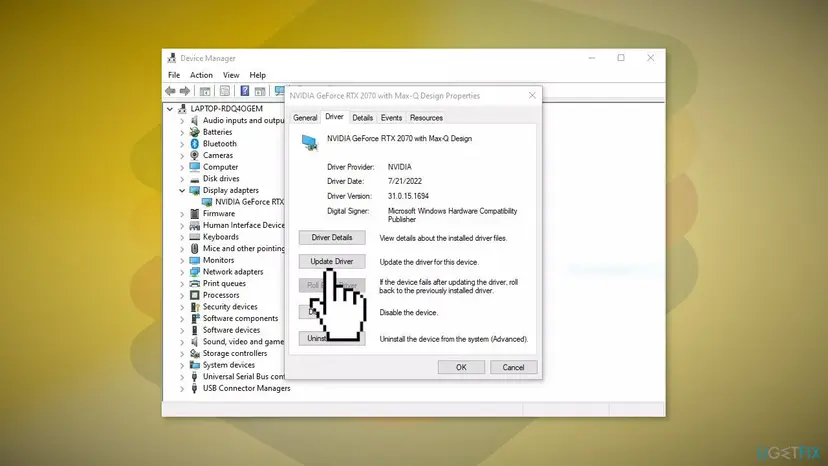Switch to the Events tab
This screenshot has width=828, height=466.
[x=391, y=118]
